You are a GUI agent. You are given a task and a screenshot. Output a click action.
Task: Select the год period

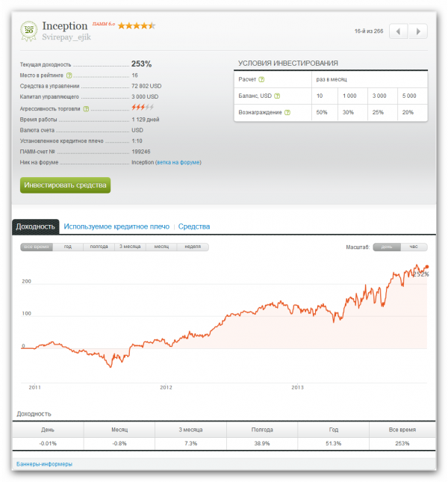click(68, 247)
